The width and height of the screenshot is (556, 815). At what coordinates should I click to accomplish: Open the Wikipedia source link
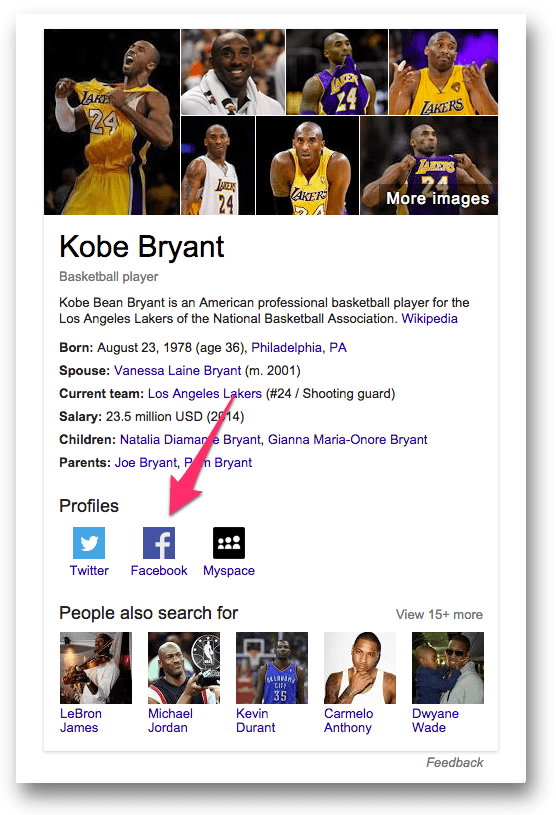click(x=429, y=319)
